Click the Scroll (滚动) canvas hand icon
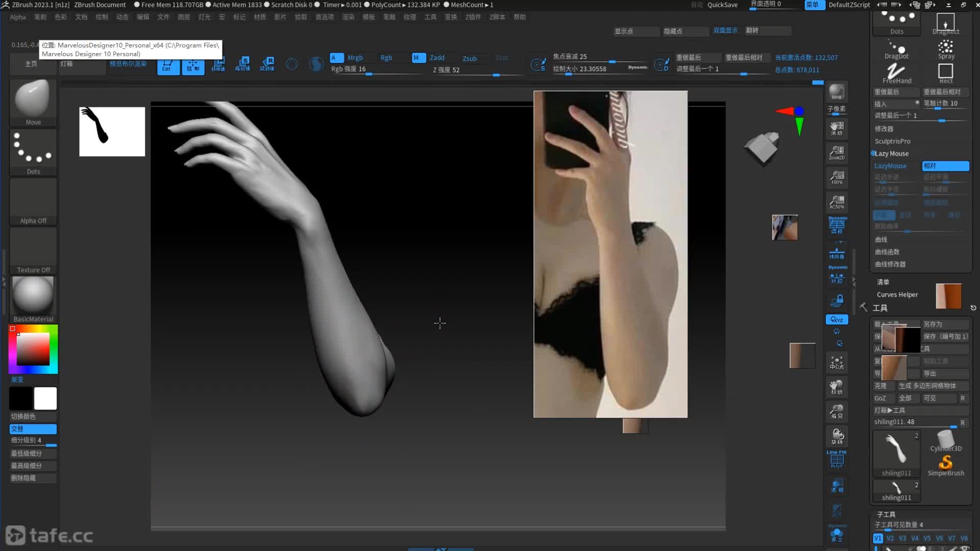 pos(837,128)
